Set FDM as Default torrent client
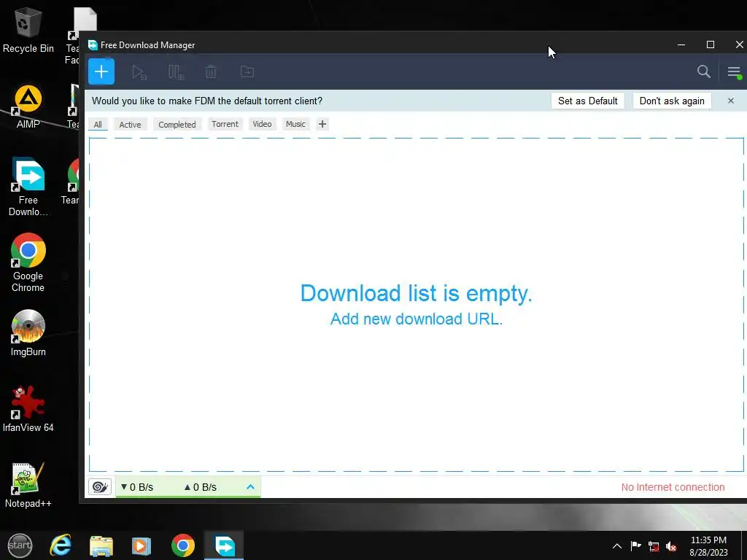747x560 pixels. click(587, 101)
